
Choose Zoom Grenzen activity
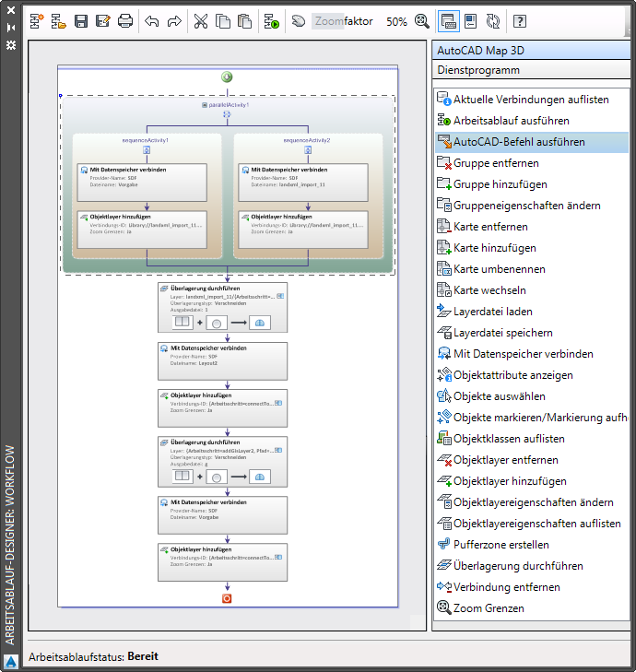pyautogui.click(x=532, y=608)
